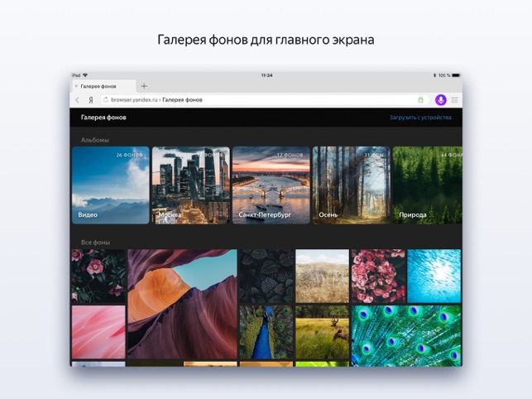
Task: Close the Галерея фонов tab
Action: pyautogui.click(x=76, y=86)
